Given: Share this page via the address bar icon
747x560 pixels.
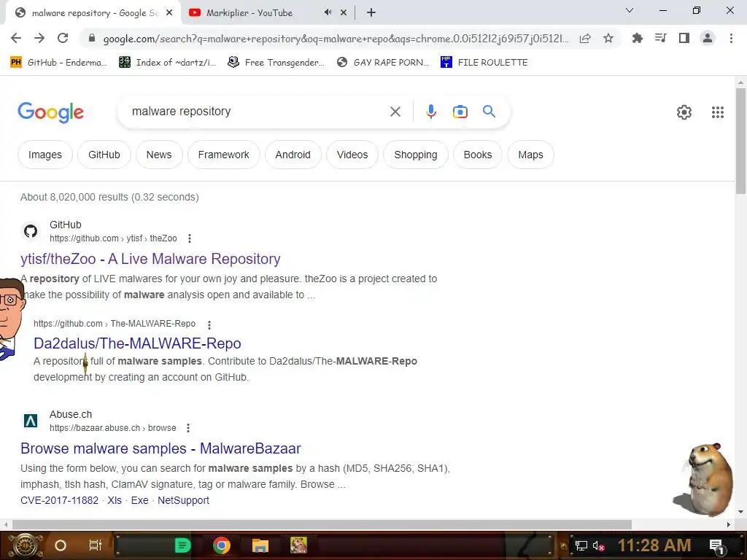Looking at the screenshot, I should tap(585, 39).
